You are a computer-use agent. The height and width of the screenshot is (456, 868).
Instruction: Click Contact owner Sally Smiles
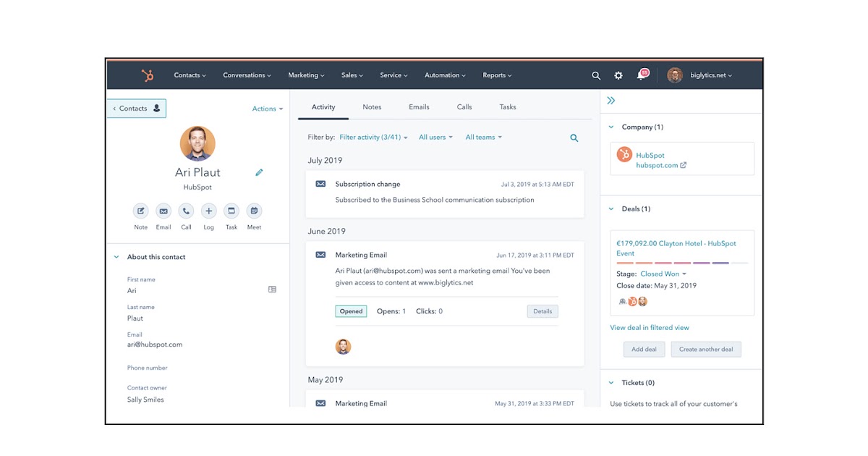(x=145, y=400)
